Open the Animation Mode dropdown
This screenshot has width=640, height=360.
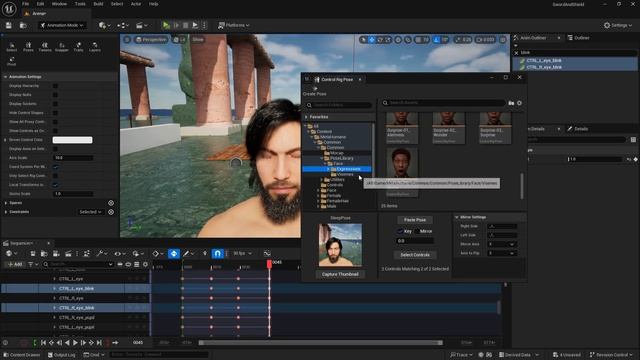pyautogui.click(x=62, y=25)
